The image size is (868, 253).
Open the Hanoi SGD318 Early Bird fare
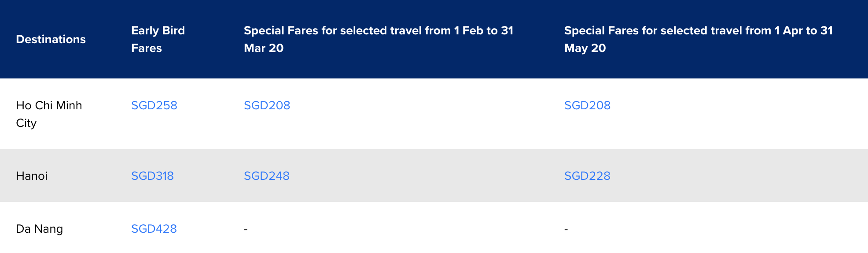[152, 176]
